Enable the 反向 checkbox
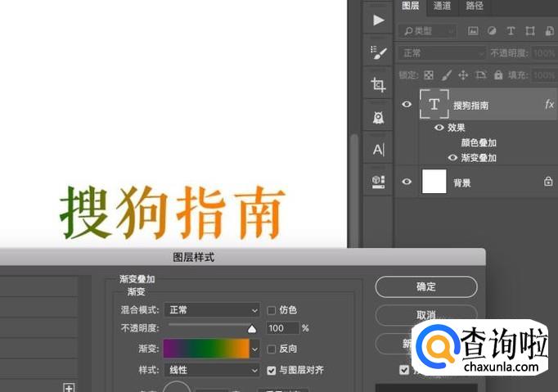The image size is (558, 392). [x=271, y=349]
